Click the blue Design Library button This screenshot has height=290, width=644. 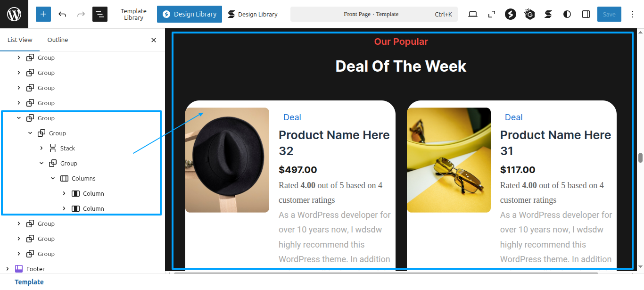click(190, 14)
